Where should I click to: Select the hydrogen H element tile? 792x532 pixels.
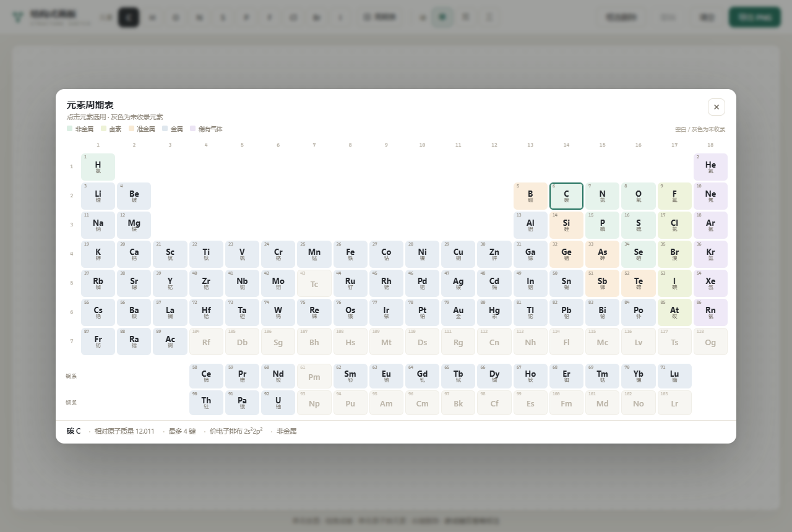[x=98, y=167]
